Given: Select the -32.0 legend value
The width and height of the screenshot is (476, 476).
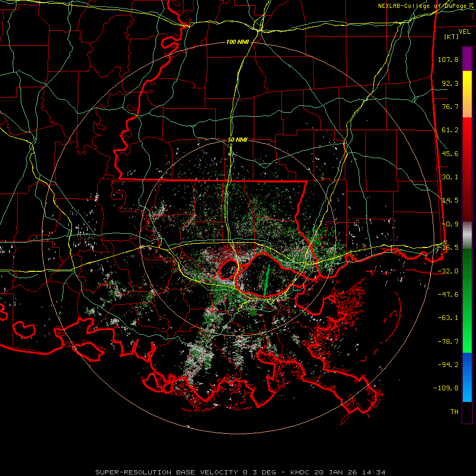Looking at the screenshot, I should 448,271.
